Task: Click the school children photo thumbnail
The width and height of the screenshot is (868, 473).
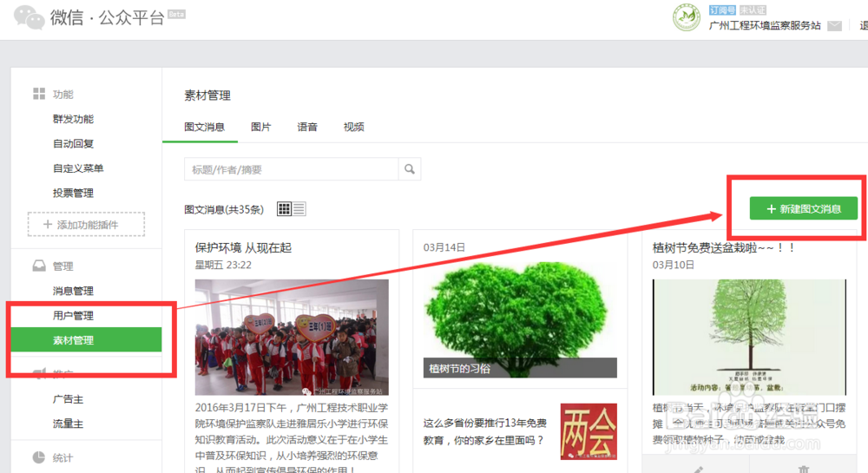Action: click(x=292, y=338)
